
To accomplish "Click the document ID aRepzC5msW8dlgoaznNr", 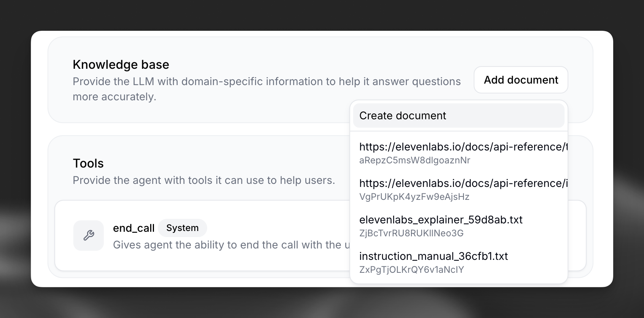I will (414, 160).
